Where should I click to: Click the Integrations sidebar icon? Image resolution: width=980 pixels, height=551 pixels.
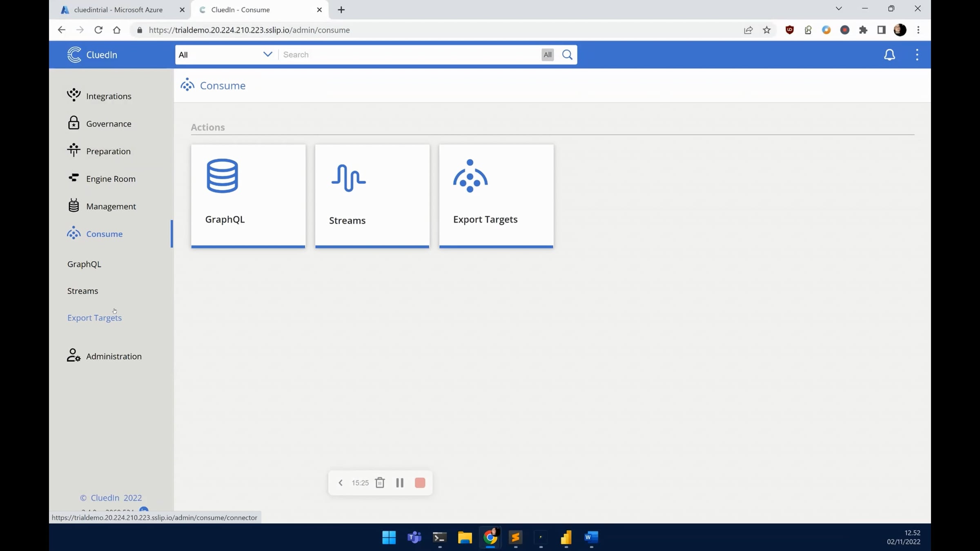tap(73, 95)
